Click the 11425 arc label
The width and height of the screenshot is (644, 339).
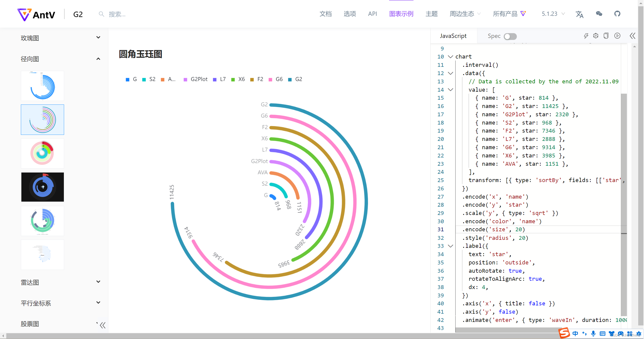(172, 192)
